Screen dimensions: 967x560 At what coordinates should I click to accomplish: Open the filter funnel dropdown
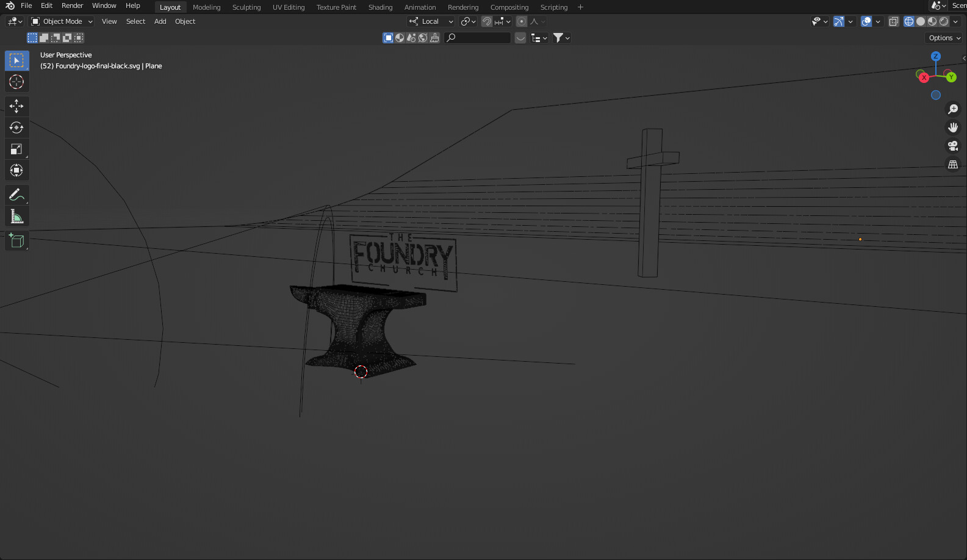(561, 38)
